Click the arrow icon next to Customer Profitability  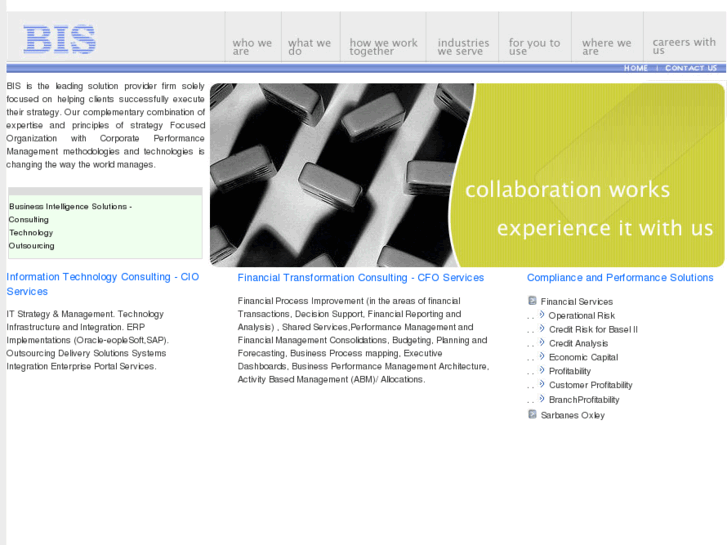pyautogui.click(x=542, y=384)
